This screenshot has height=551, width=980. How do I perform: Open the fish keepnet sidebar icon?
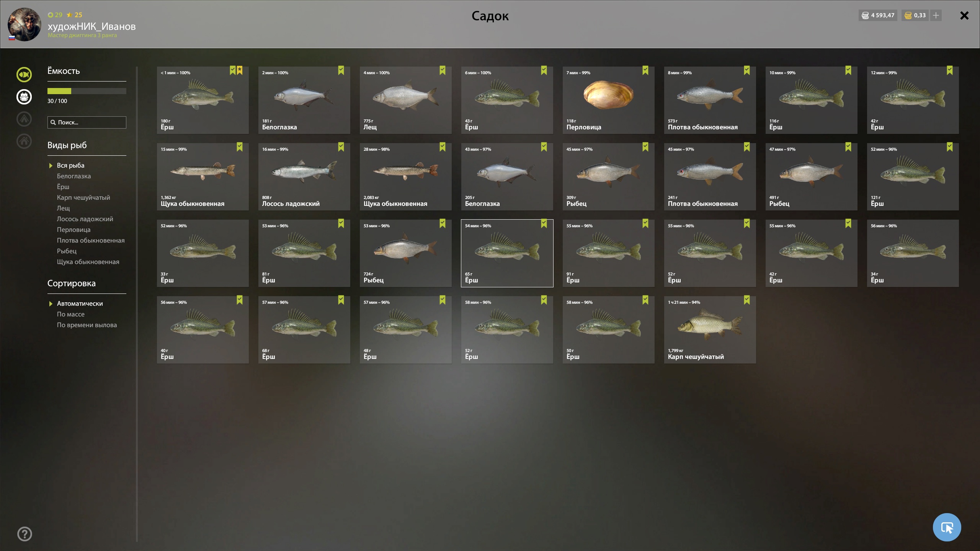(x=24, y=75)
